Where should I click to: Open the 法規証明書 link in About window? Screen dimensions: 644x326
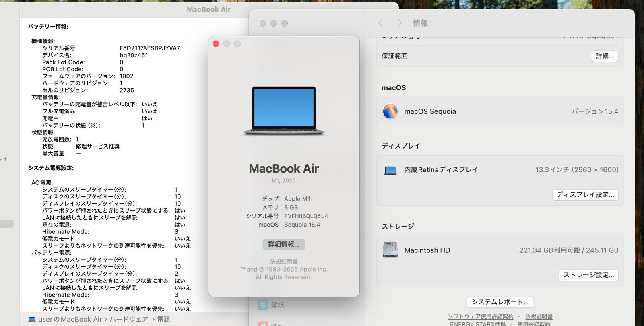[284, 261]
